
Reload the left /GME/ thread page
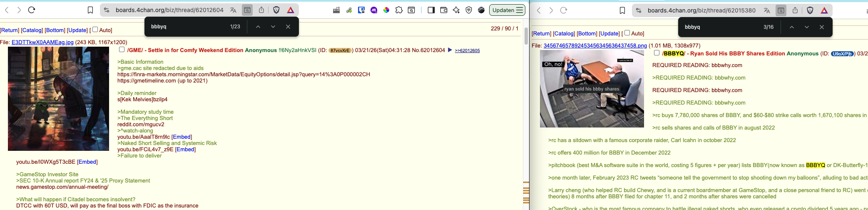tap(32, 10)
